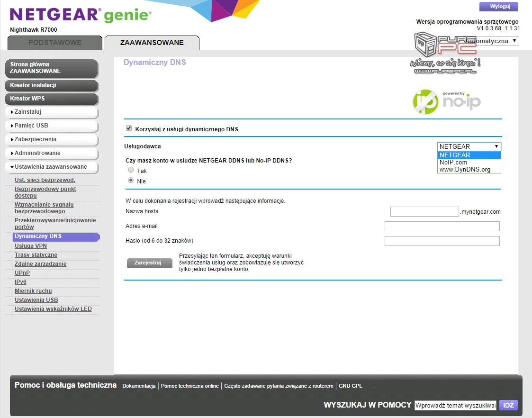Open Strona główna ZAAWANSOWANE
The height and width of the screenshot is (418, 532).
click(52, 68)
